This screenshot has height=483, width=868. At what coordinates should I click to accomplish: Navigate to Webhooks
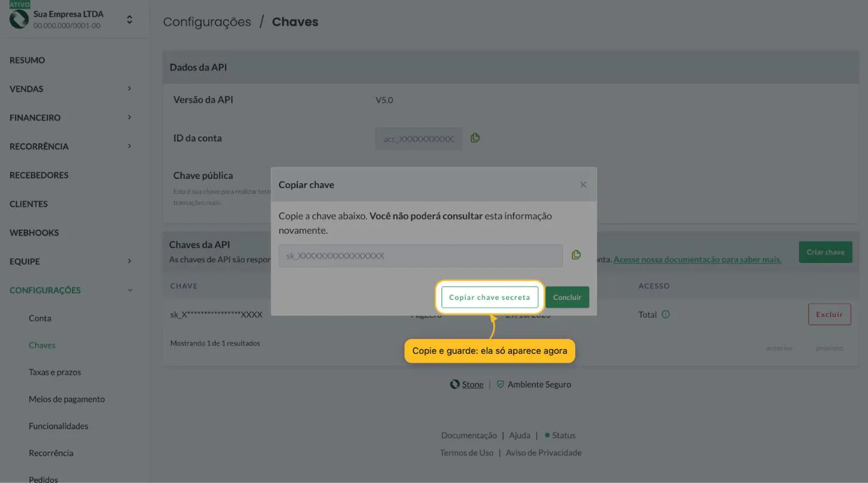(34, 233)
